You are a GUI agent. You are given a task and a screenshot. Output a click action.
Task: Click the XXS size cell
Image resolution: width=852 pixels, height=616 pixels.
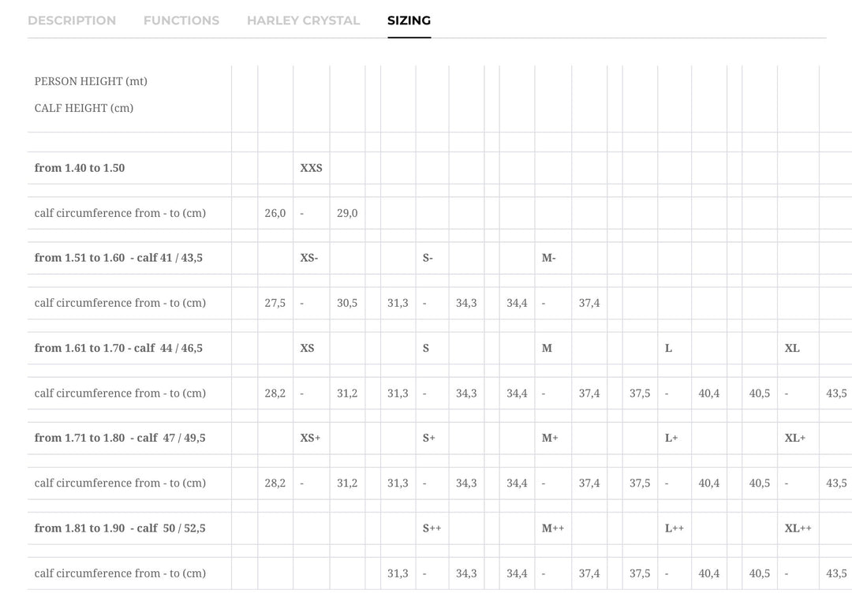[x=312, y=168]
